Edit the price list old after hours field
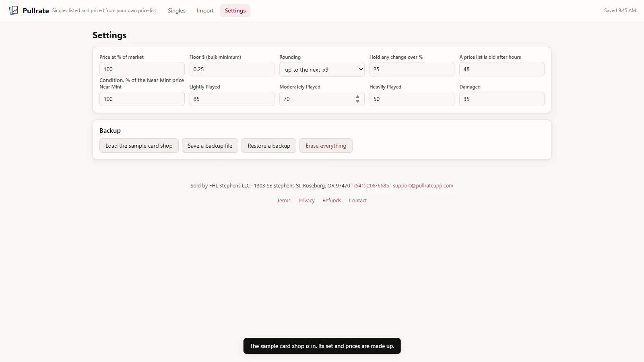This screenshot has width=644, height=362. [502, 69]
